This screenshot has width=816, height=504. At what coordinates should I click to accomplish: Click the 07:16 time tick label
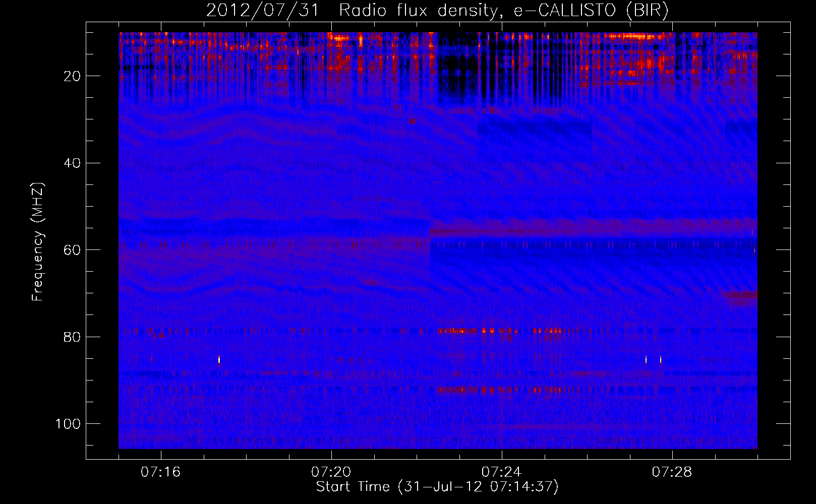160,472
